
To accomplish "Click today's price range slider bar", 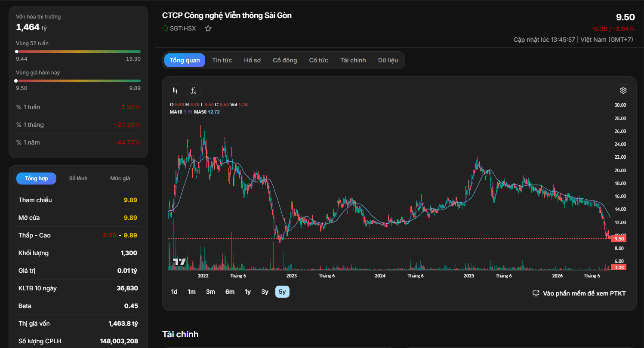I will click(78, 81).
